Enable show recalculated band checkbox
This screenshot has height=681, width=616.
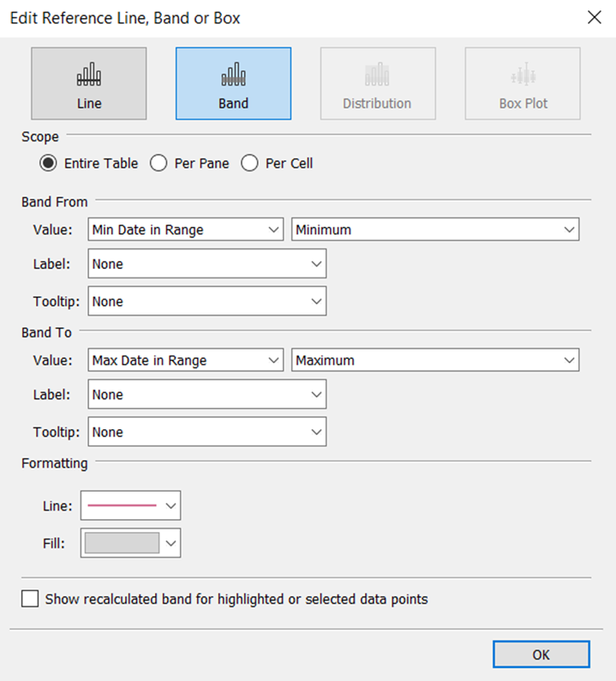click(30, 599)
